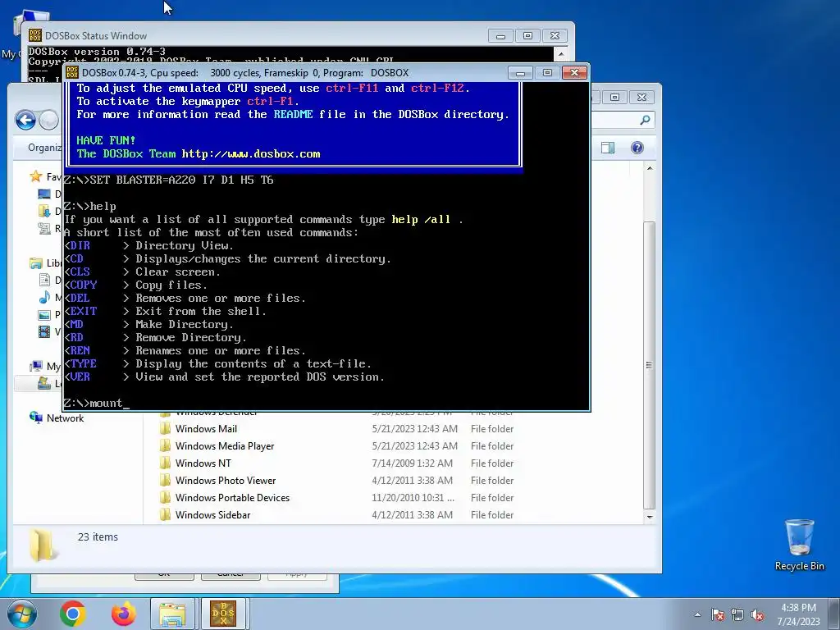Click the Action Center flag tray icon

click(x=718, y=614)
